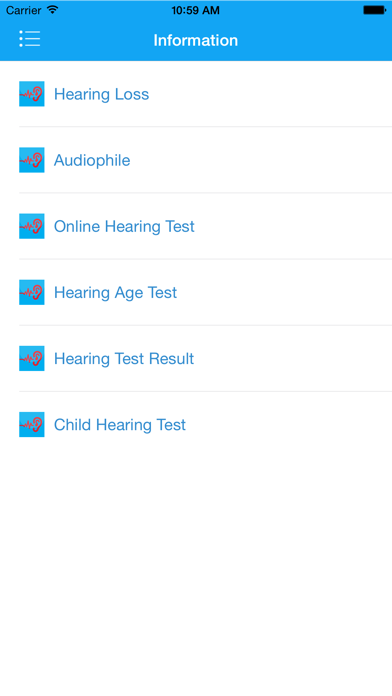Image resolution: width=392 pixels, height=696 pixels.
Task: Tap the ear icon beside Hearing Age Test
Action: coord(32,292)
